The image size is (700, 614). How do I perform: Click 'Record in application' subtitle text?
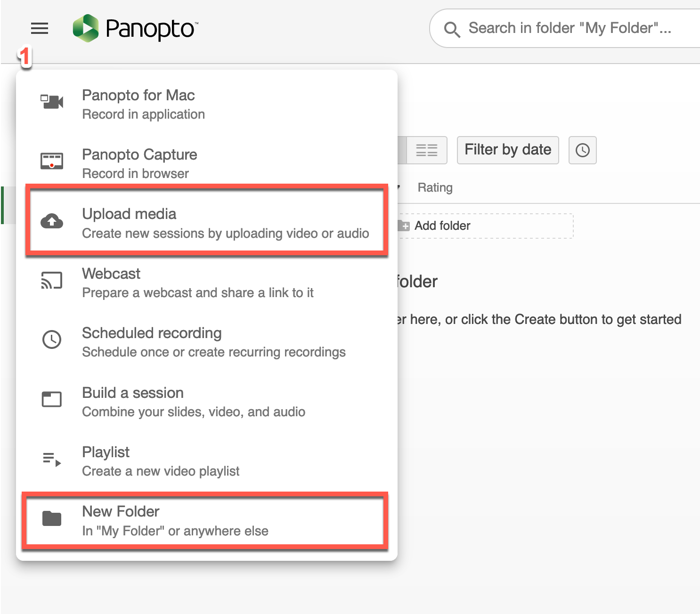tap(143, 114)
